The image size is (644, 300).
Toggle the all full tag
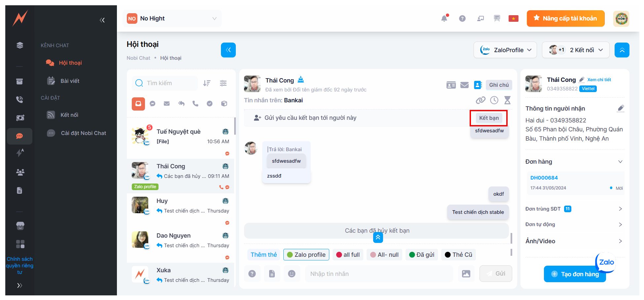[348, 255]
